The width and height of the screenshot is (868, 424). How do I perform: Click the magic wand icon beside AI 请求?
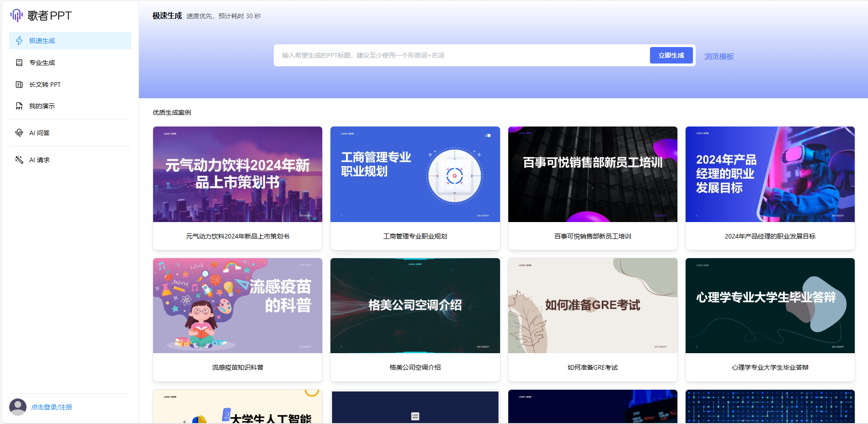[x=19, y=160]
